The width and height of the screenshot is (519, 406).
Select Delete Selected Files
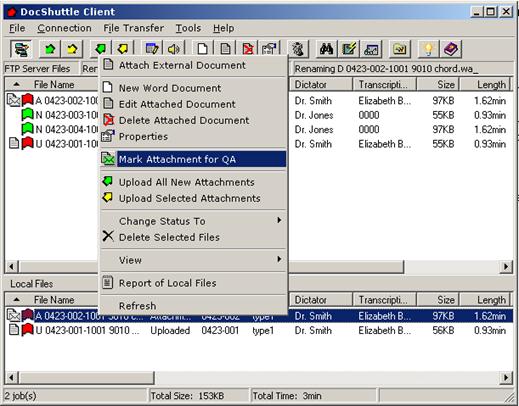(193, 237)
